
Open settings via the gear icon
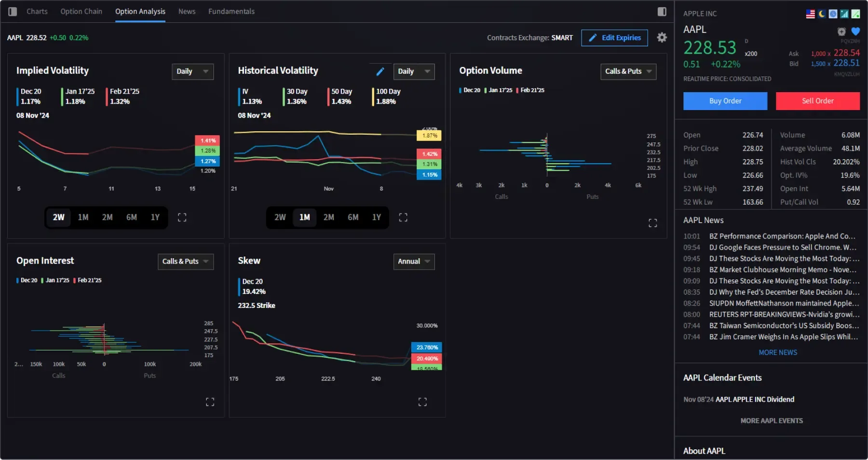(662, 37)
